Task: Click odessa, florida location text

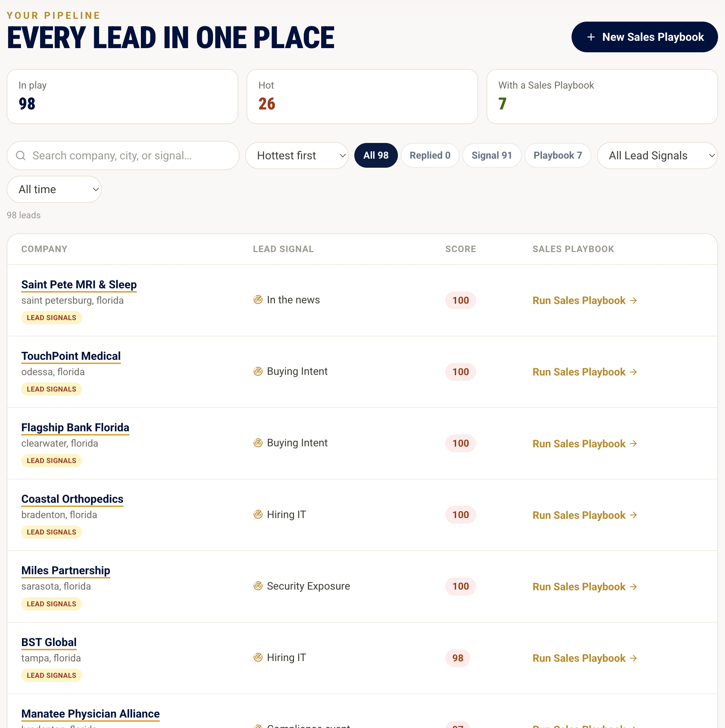Action: (x=53, y=372)
